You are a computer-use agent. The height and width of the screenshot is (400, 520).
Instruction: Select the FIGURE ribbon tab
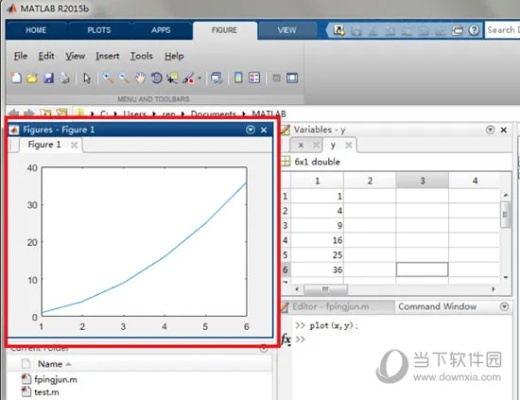tap(224, 30)
